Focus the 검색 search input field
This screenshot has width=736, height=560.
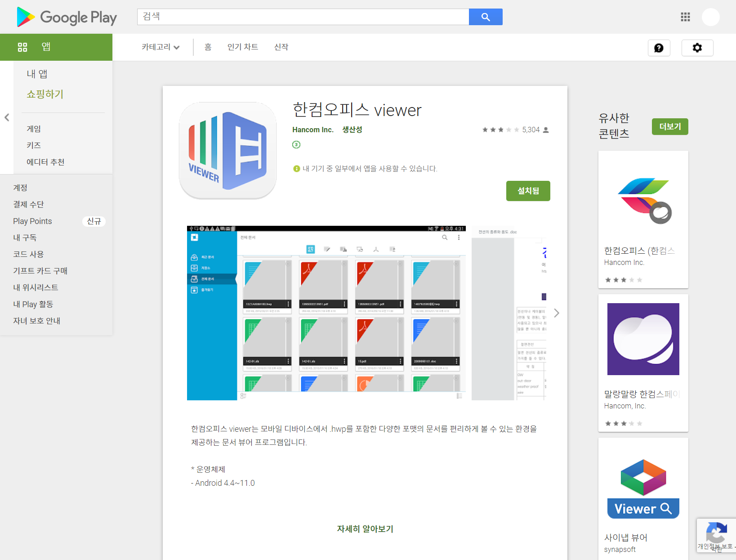(303, 17)
